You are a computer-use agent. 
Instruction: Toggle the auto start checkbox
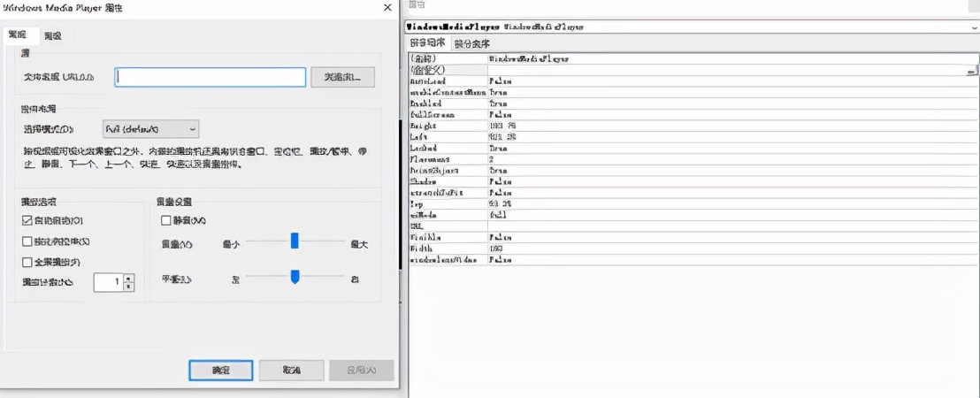click(x=27, y=220)
